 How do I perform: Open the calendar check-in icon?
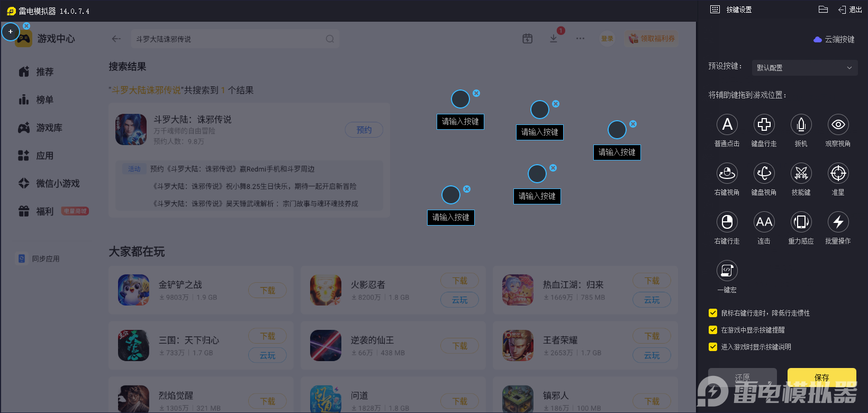528,39
